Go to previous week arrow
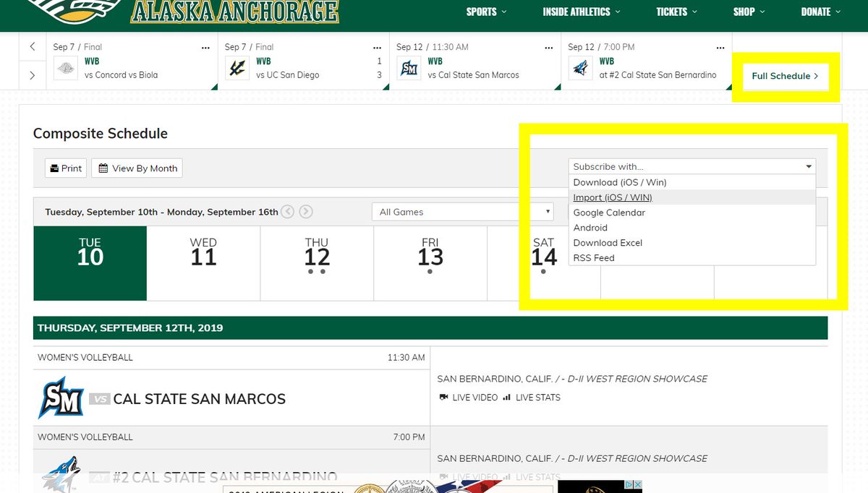Viewport: 868px width, 493px height. coord(288,212)
